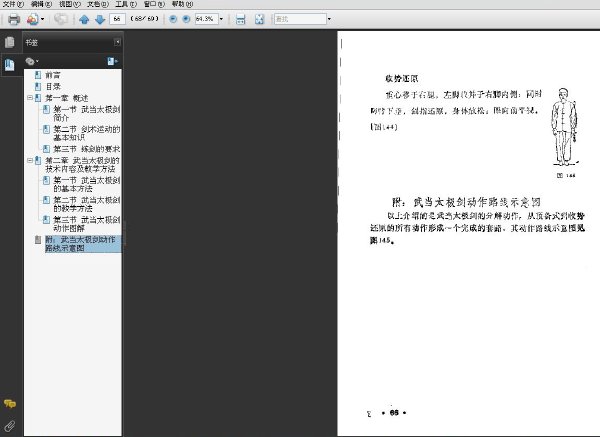600x437 pixels.
Task: Click the zoom percentage field 64.3%
Action: click(x=206, y=19)
